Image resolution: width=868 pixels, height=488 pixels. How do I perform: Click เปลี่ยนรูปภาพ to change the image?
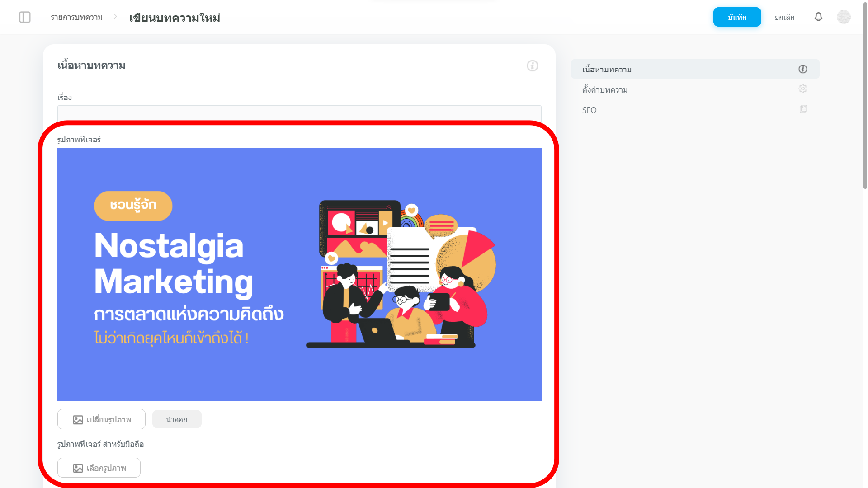click(x=101, y=419)
